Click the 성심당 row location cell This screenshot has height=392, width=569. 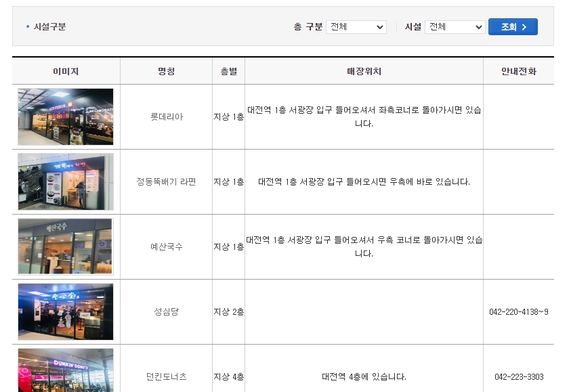[x=364, y=311]
